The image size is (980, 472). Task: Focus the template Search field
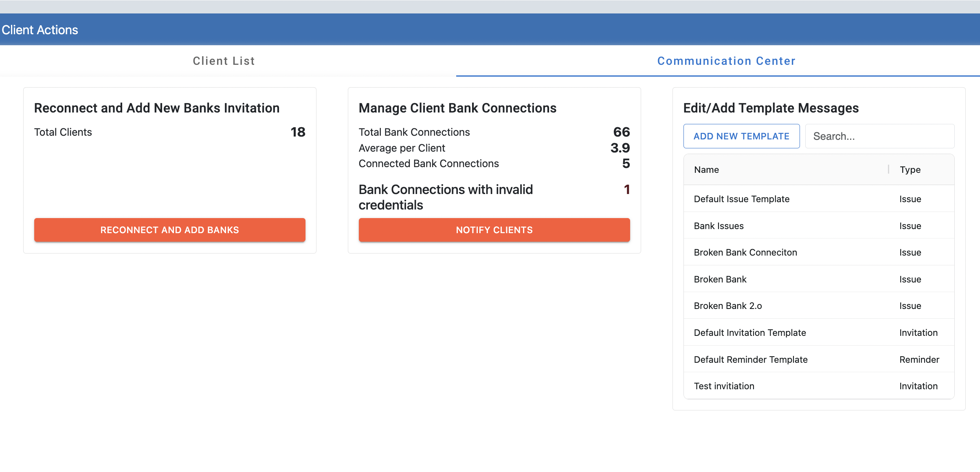880,136
